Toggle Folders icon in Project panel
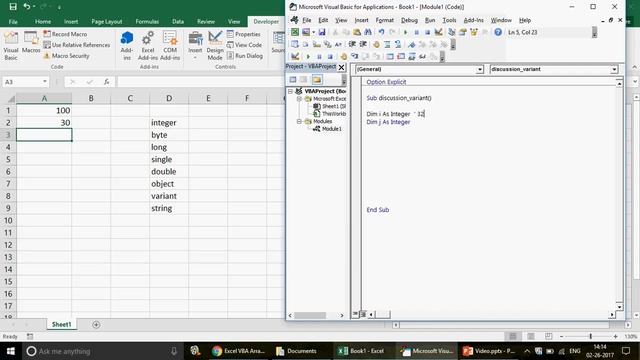Screen dimensions: 640x360 coord(317,80)
